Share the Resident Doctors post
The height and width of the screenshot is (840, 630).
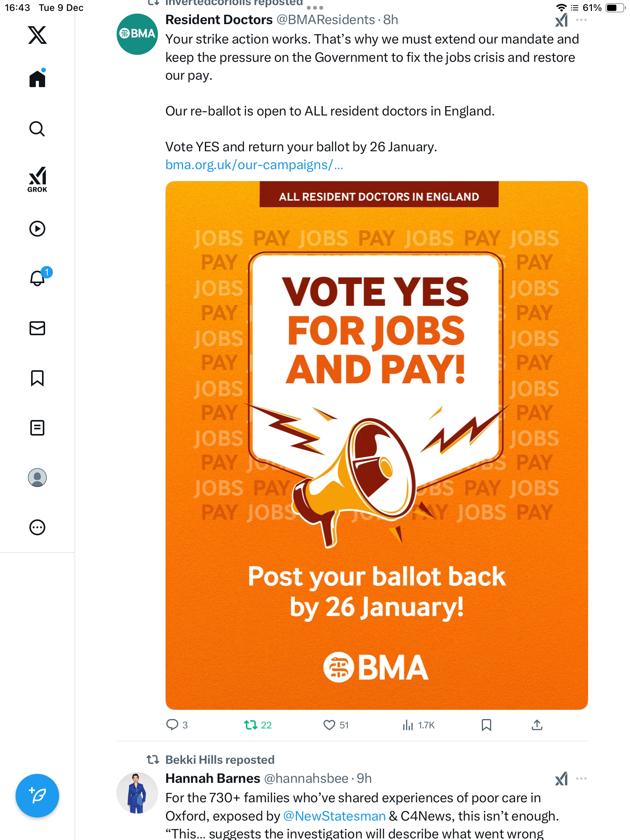pyautogui.click(x=537, y=725)
